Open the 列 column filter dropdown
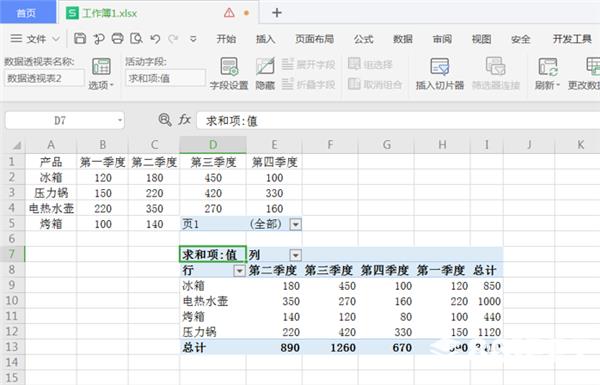The image size is (600, 385). 295,255
